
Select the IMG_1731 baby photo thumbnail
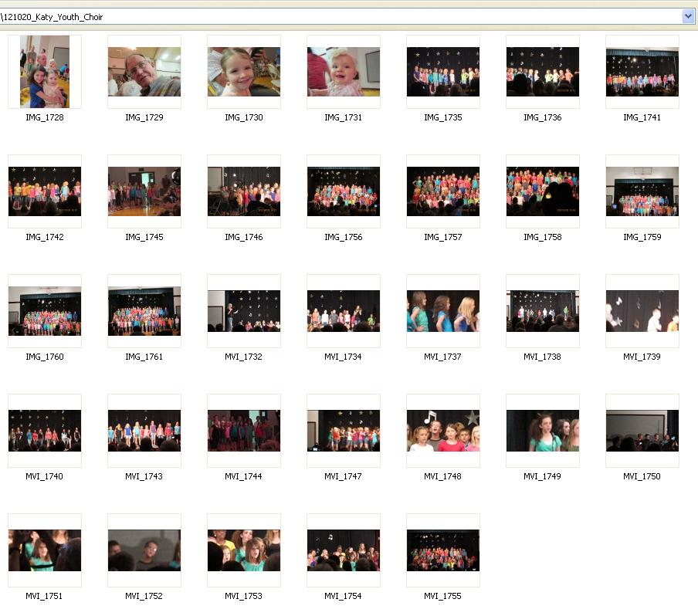click(344, 72)
